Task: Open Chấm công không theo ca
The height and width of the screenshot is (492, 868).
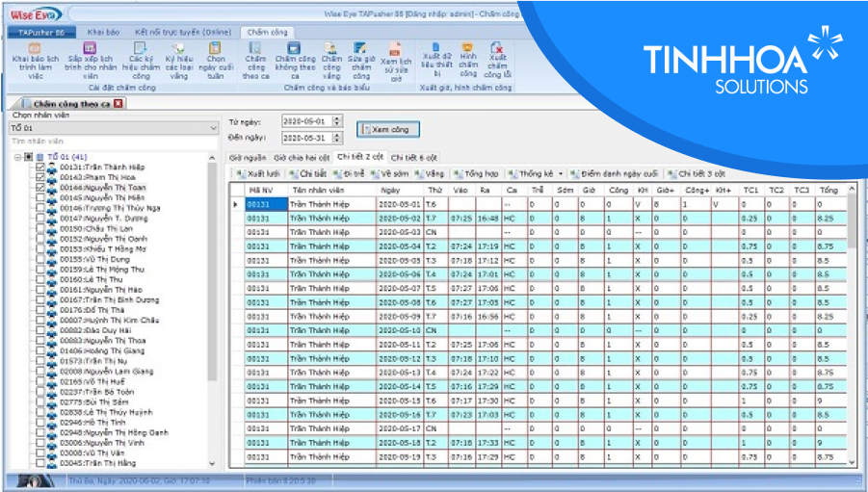Action: [x=295, y=61]
